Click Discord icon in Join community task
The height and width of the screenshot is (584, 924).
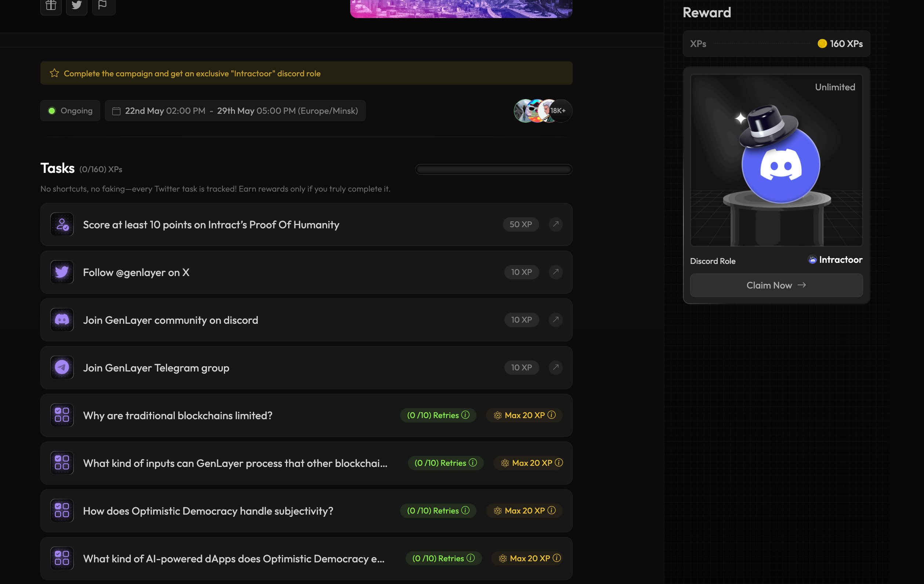(62, 320)
